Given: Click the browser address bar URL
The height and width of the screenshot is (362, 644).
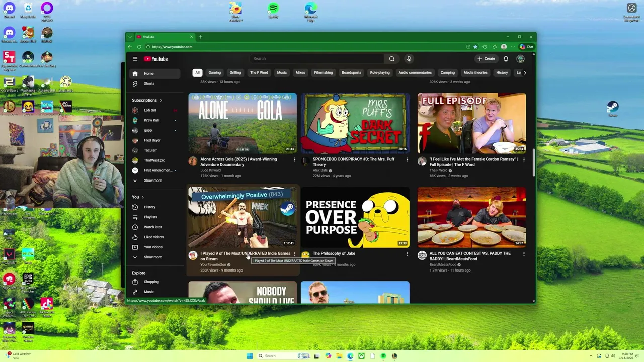Looking at the screenshot, I should click(172, 47).
